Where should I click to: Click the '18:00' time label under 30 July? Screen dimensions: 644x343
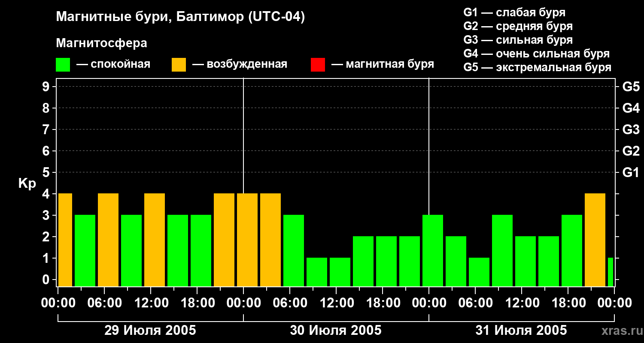coord(383,303)
